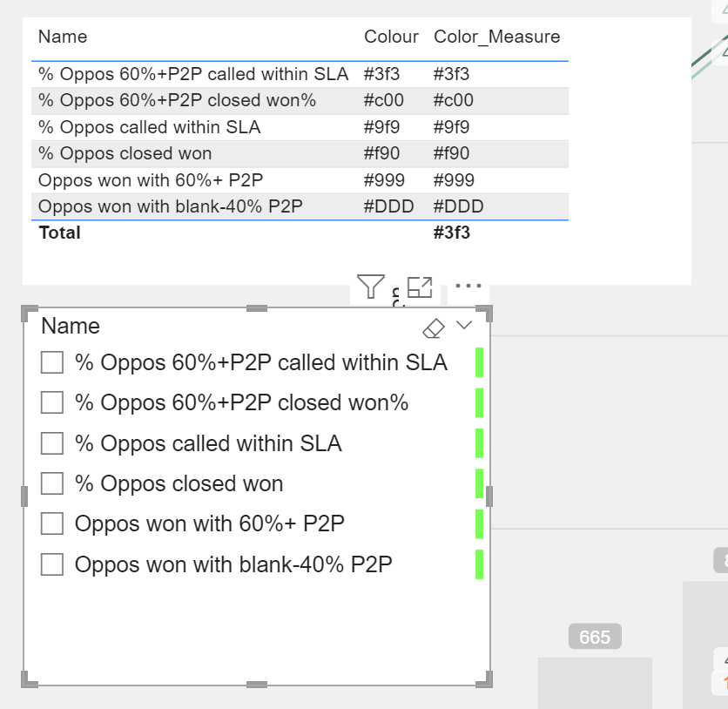The height and width of the screenshot is (709, 728).
Task: Select the Colour cell '#DDD'
Action: (x=388, y=206)
